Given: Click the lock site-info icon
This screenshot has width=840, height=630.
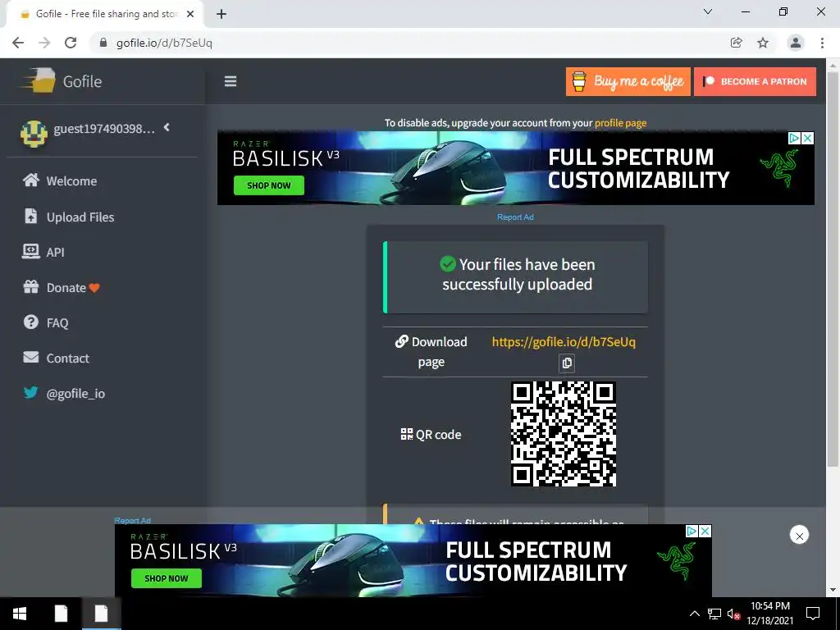Looking at the screenshot, I should click(x=103, y=43).
